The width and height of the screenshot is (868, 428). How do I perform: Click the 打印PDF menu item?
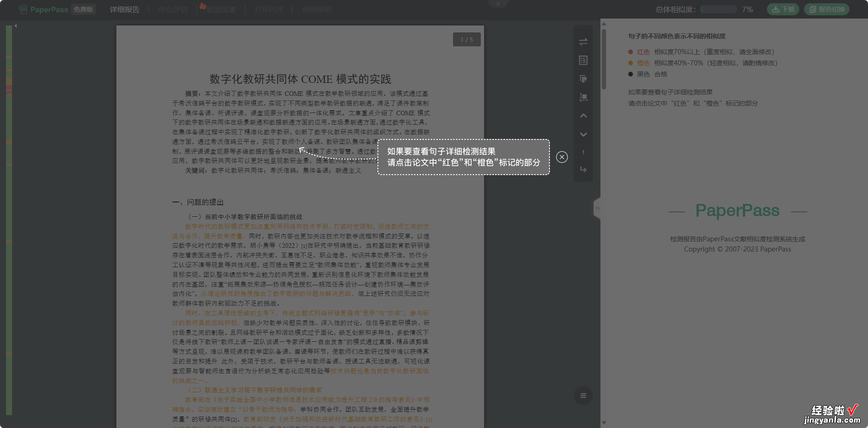pos(269,9)
